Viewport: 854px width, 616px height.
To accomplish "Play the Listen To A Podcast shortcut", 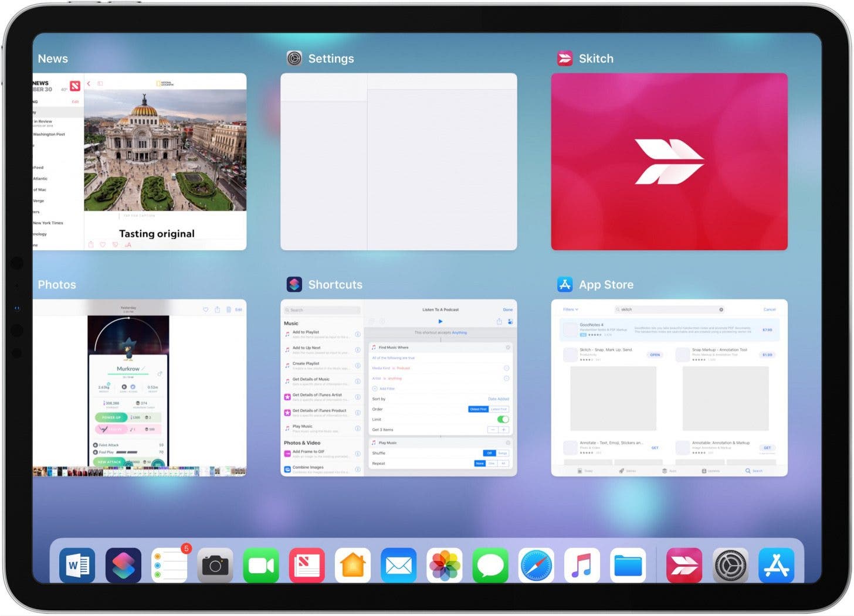I will click(440, 321).
